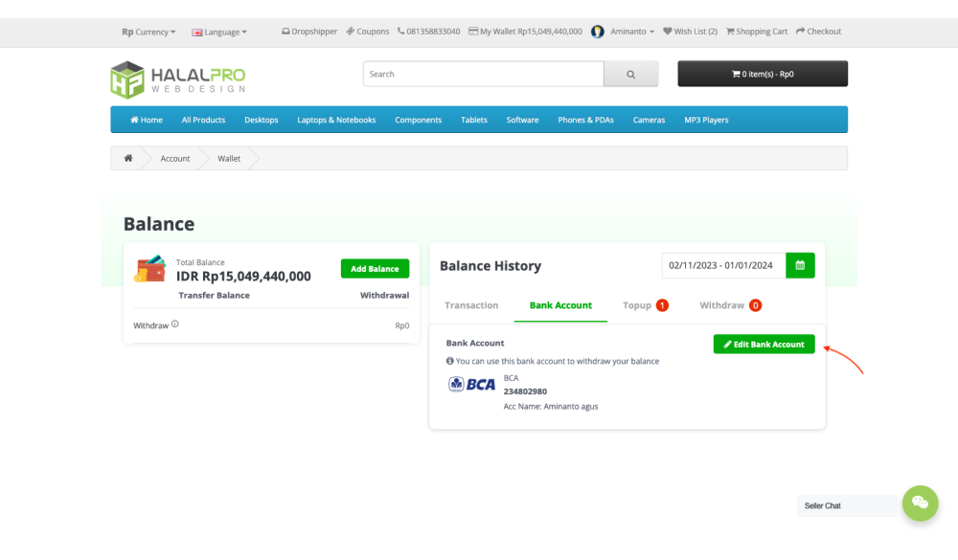
Task: Click the home breadcrumb icon
Action: [128, 158]
